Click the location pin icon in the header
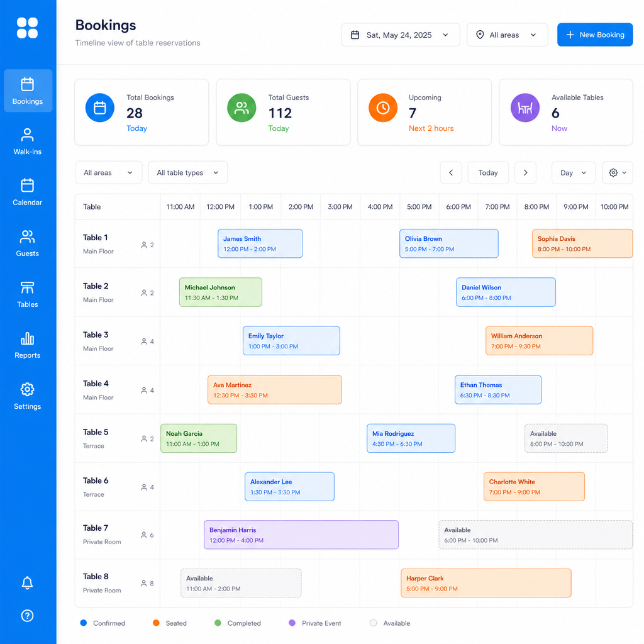The width and height of the screenshot is (644, 644). 480,35
